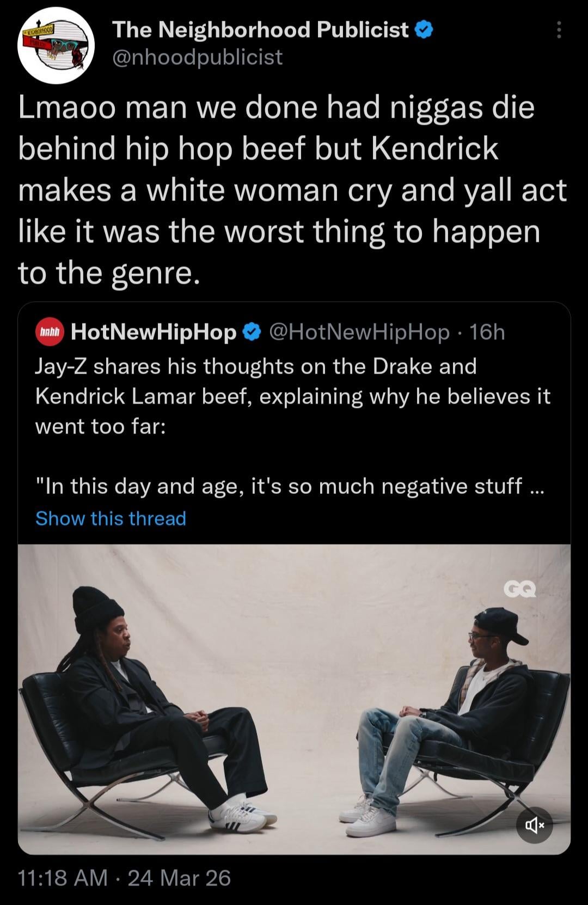588x905 pixels.
Task: Click the HotNewHipHop verified badge
Action: coord(252,332)
